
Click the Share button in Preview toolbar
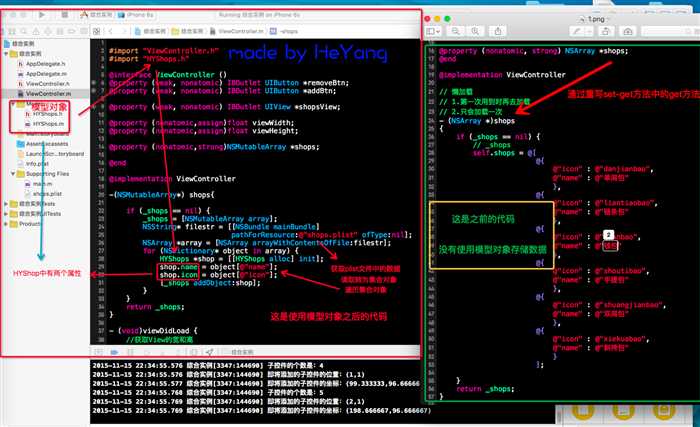tap(498, 31)
